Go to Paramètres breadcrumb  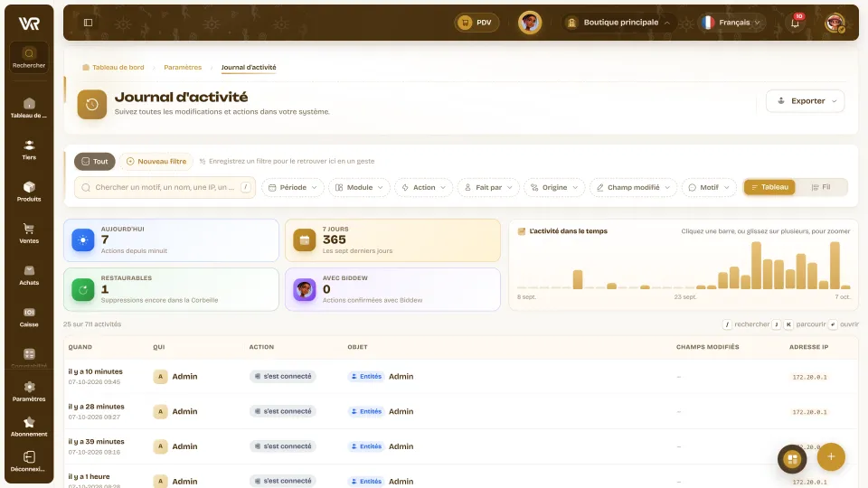click(183, 68)
